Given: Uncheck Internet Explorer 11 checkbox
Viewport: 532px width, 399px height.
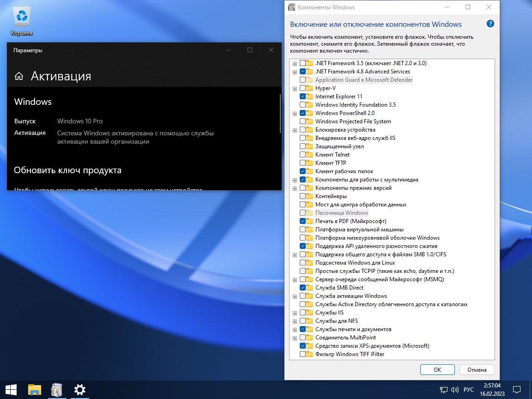Looking at the screenshot, I should coord(302,97).
